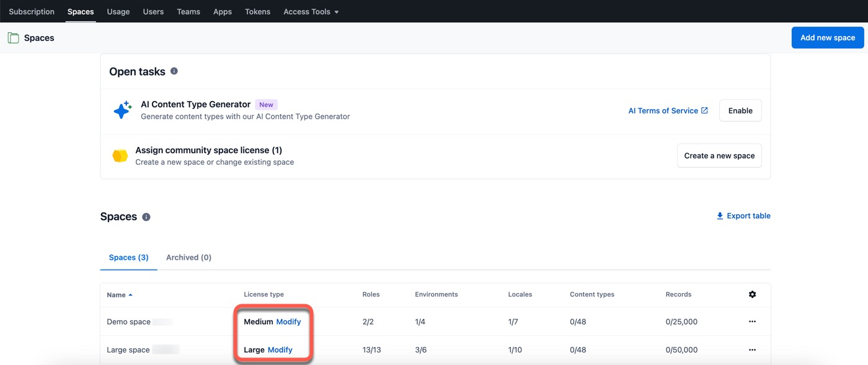Switch to the Archived tab

188,257
